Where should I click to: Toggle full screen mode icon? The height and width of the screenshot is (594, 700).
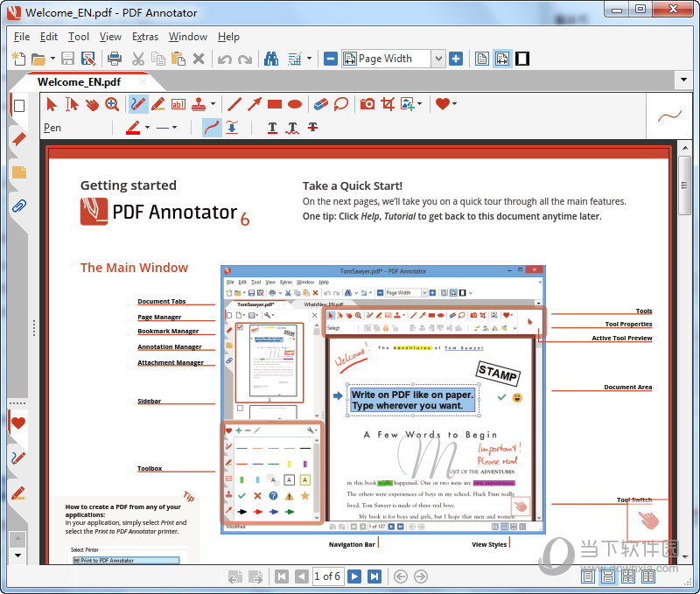tap(522, 59)
